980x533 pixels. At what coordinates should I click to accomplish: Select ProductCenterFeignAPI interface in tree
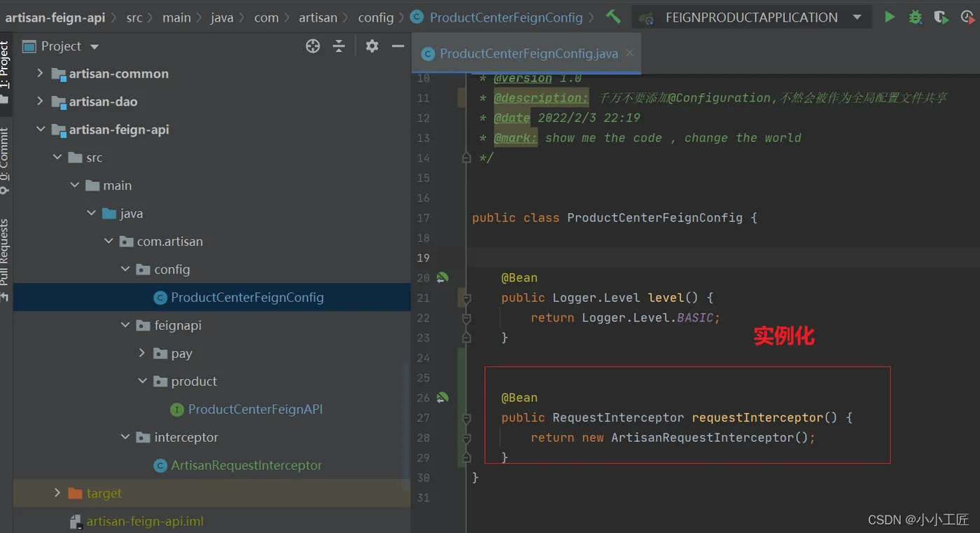tap(255, 410)
